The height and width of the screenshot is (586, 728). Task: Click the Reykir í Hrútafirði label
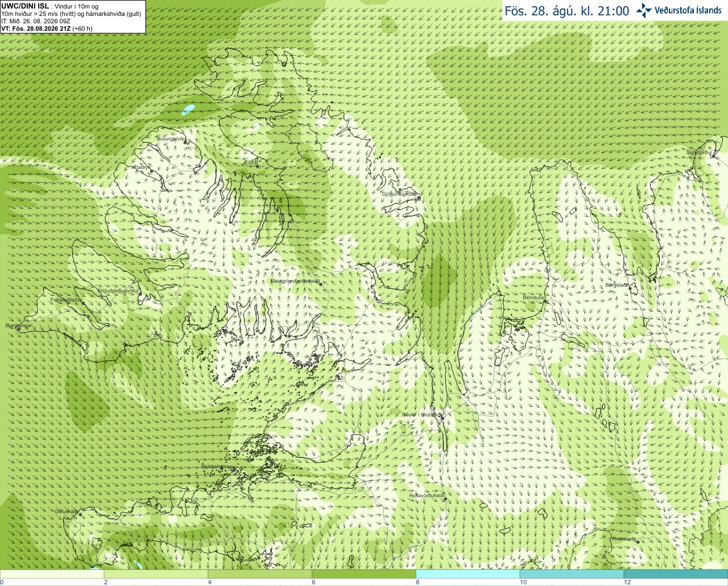421,415
